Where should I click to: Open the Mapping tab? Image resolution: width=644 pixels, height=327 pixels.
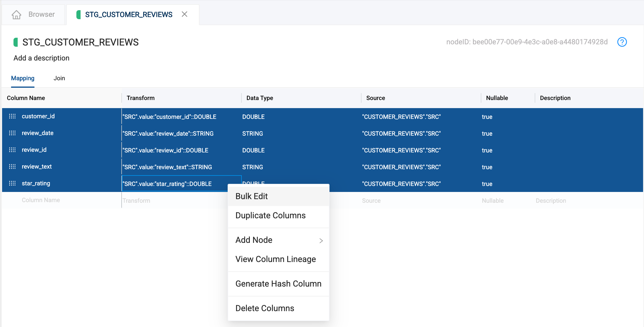pyautogui.click(x=23, y=78)
